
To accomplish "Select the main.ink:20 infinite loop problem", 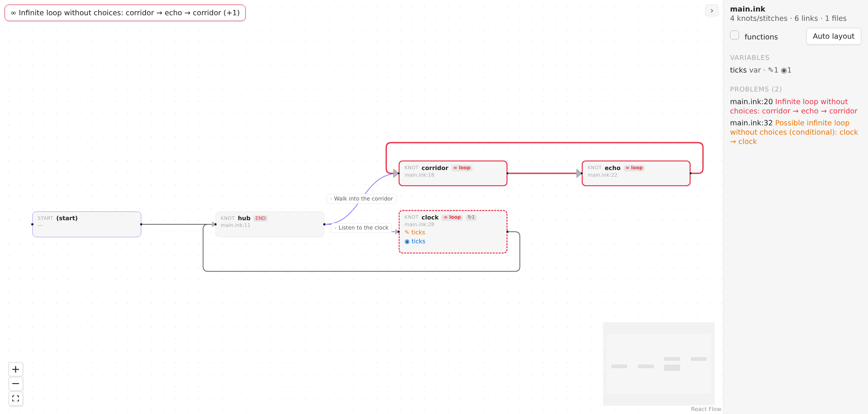I will pyautogui.click(x=794, y=106).
